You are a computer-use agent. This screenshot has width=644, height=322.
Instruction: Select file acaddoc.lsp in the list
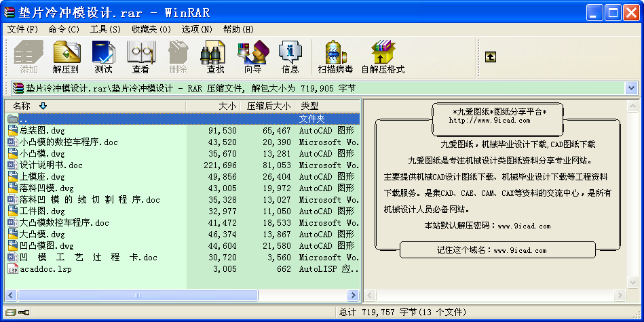point(45,268)
